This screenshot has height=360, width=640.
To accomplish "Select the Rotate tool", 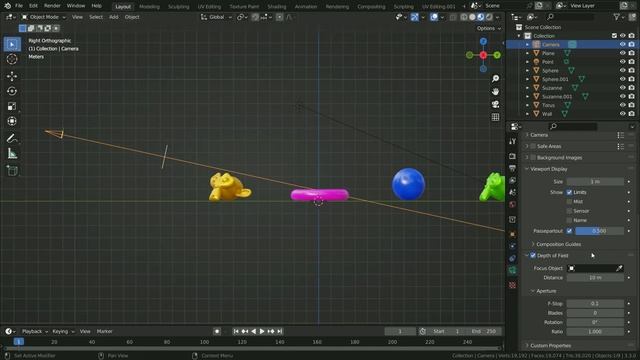I will pos(12,91).
